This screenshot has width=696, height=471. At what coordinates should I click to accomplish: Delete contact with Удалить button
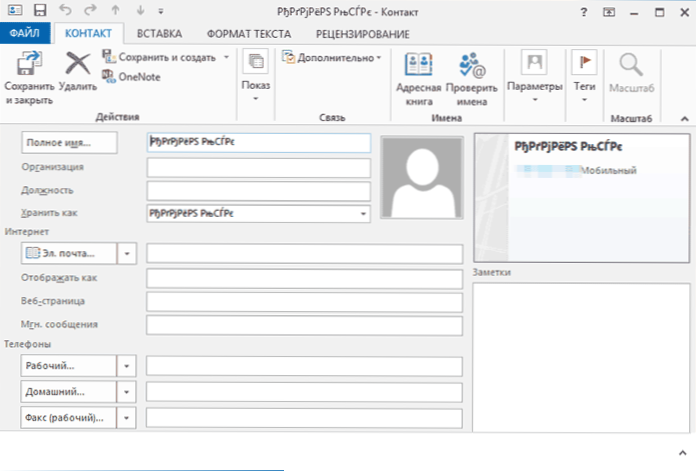(78, 71)
